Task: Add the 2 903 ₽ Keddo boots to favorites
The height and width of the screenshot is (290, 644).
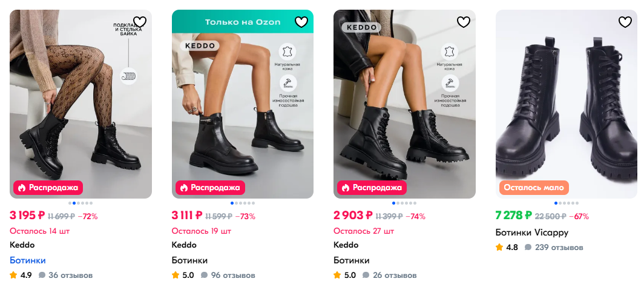Action: (x=463, y=22)
